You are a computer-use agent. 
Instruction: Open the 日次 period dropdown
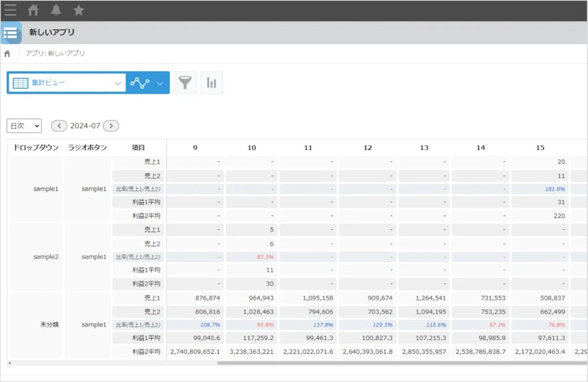(x=24, y=126)
